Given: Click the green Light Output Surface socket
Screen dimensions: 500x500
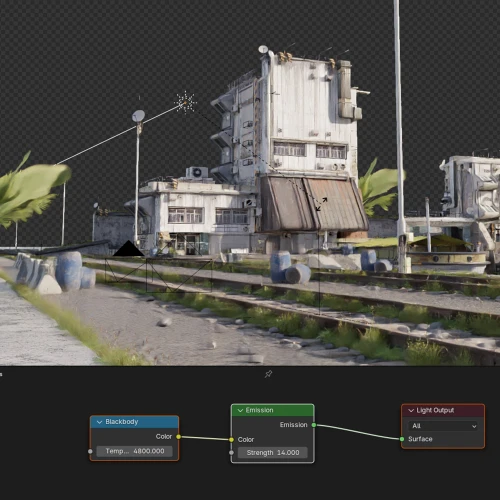Looking at the screenshot, I should (402, 439).
